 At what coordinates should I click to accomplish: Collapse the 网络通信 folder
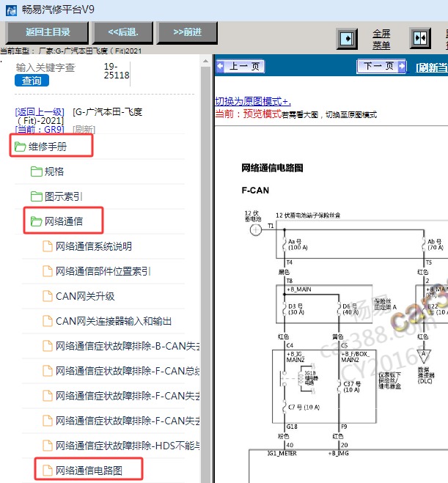[x=64, y=221]
